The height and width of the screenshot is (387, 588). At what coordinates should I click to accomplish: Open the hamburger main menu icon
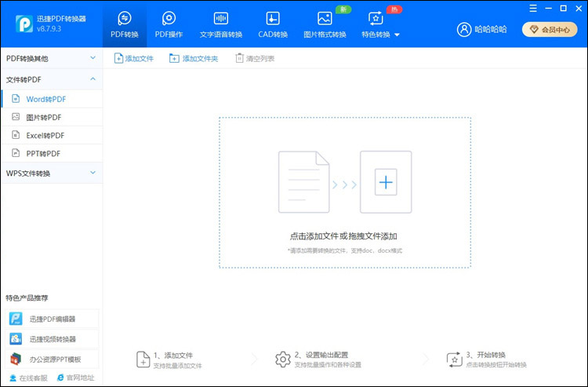coord(533,9)
